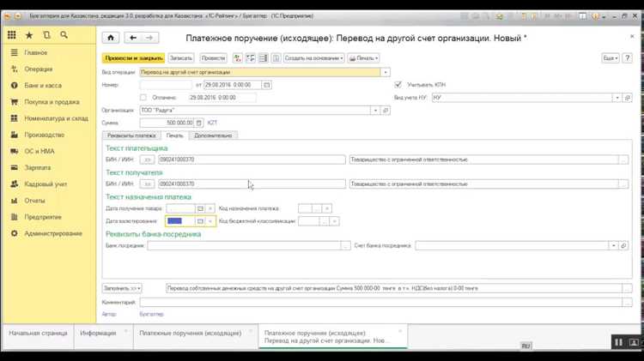Viewport: 644px width, 361px height.
Task: Expand the Вид операции dropdown
Action: point(386,73)
